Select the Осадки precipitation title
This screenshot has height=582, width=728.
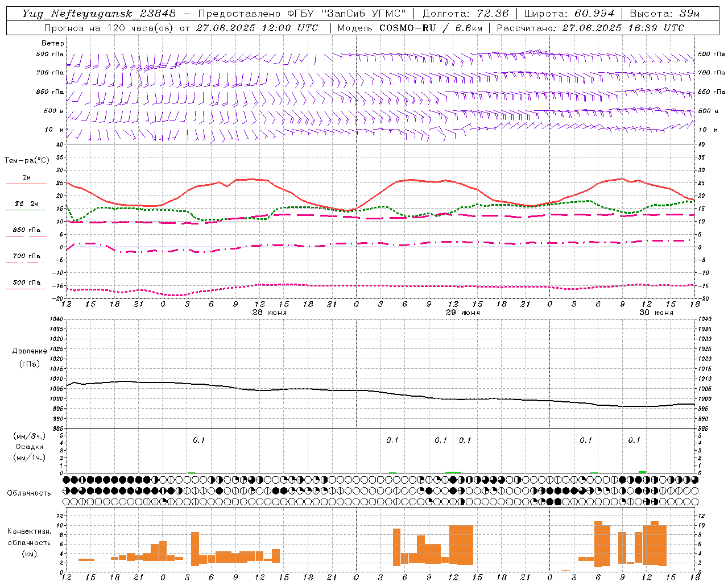[x=29, y=447]
